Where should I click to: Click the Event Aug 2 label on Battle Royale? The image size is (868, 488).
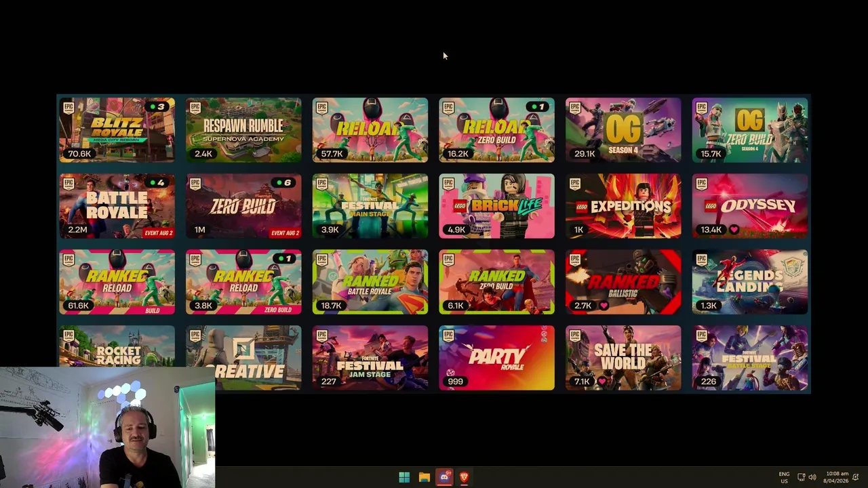159,233
